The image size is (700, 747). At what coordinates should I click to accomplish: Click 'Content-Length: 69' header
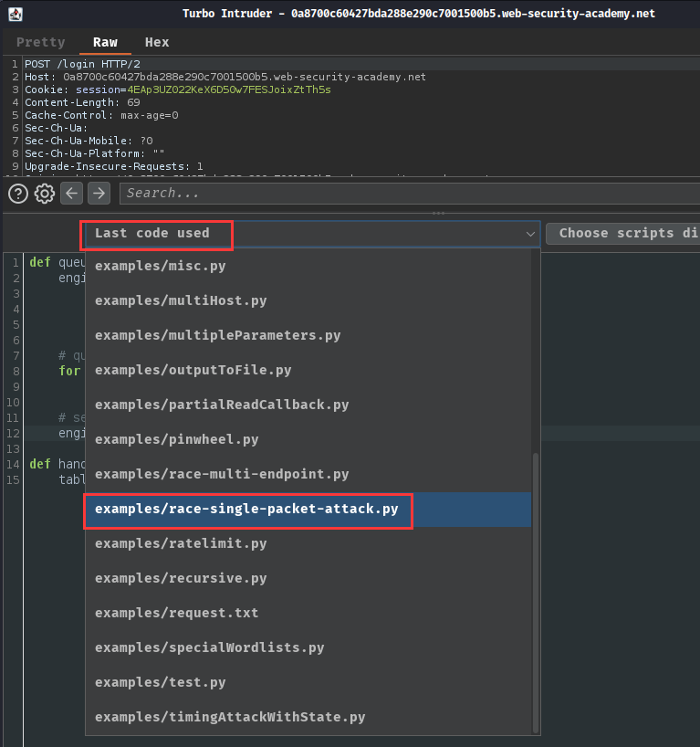82,103
